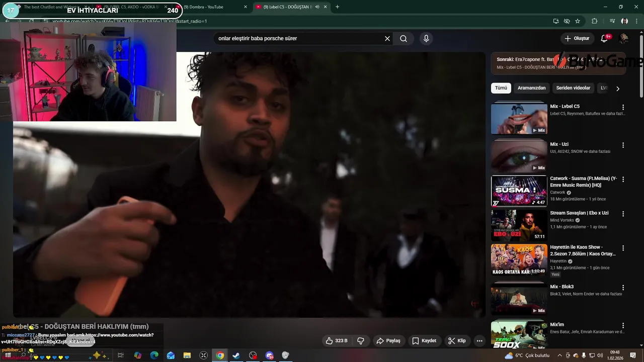Click the Oluştur create button
The height and width of the screenshot is (362, 644).
[x=577, y=39]
